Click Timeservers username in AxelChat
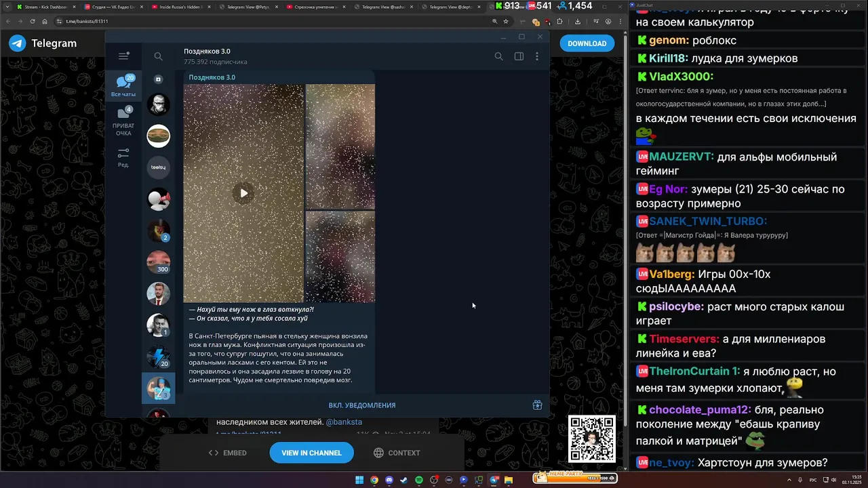 tap(684, 339)
